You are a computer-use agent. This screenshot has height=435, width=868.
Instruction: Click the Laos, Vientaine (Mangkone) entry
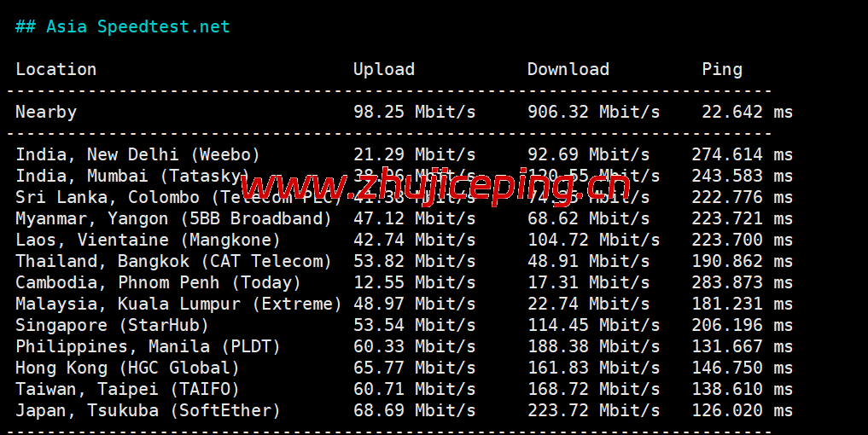148,240
